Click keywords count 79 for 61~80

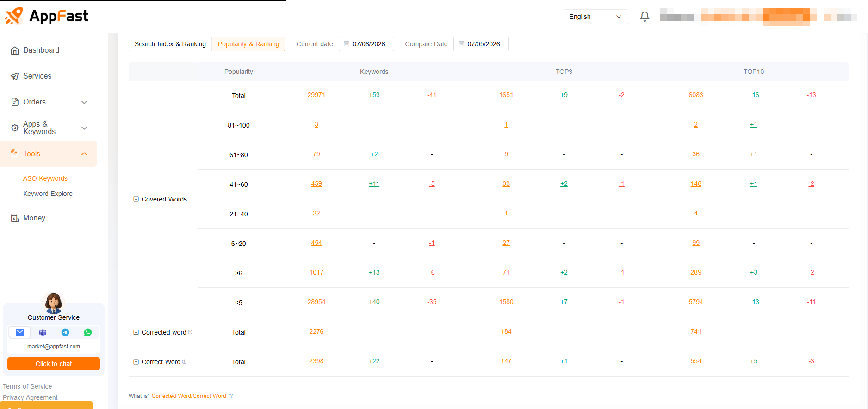(316, 154)
